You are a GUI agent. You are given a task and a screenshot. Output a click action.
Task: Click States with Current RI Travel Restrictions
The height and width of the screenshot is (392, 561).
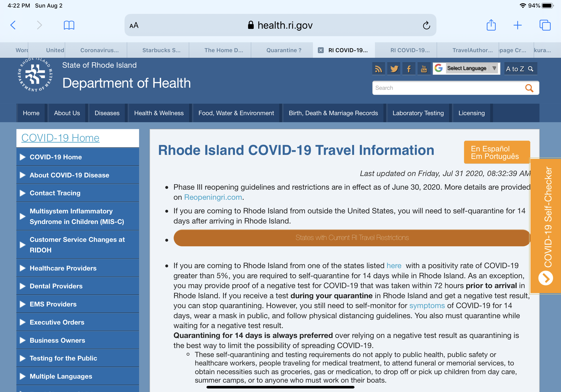coord(352,238)
